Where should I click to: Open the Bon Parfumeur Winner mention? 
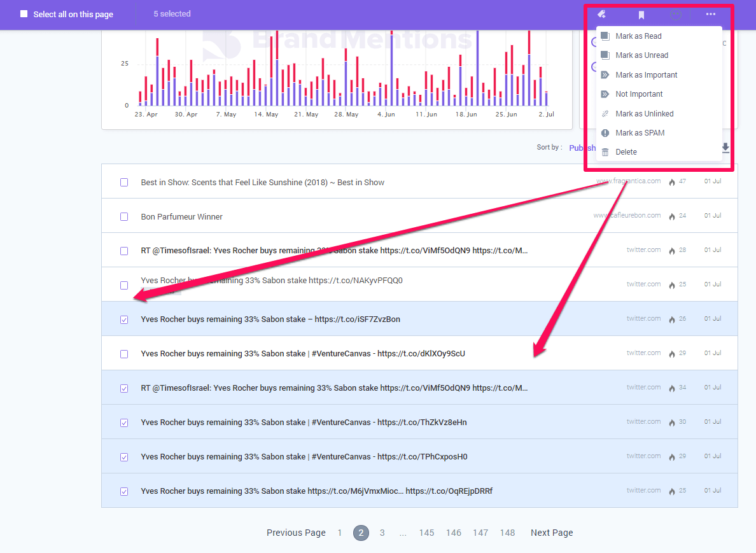(x=182, y=216)
